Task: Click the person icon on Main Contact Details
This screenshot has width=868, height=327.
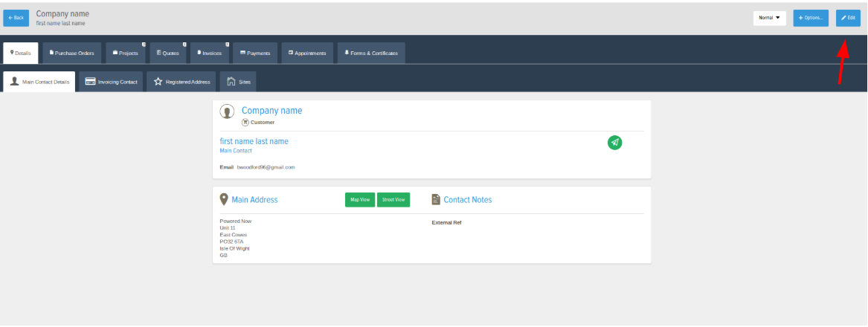Action: pyautogui.click(x=14, y=81)
